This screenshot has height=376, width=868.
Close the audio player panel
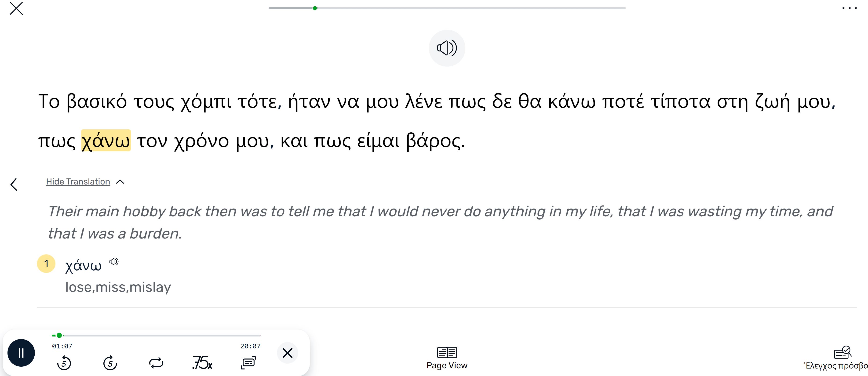[288, 353]
